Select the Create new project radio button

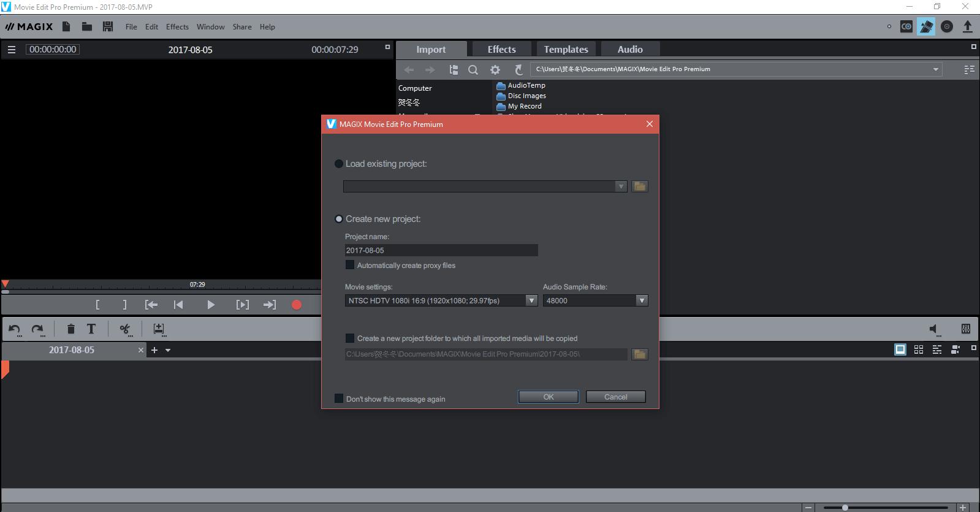(339, 219)
